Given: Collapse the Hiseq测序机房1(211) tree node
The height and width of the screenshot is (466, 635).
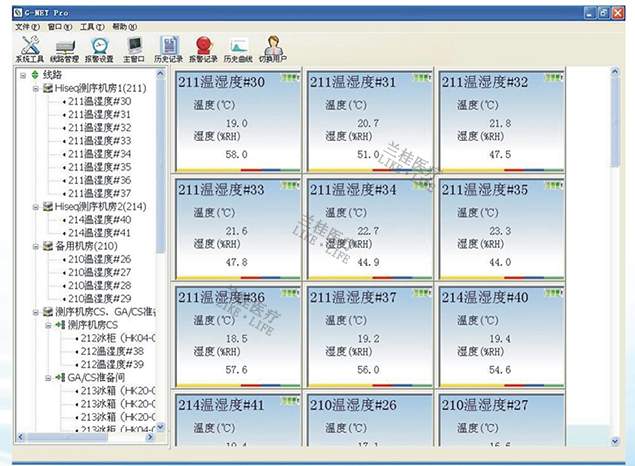Looking at the screenshot, I should [x=35, y=88].
